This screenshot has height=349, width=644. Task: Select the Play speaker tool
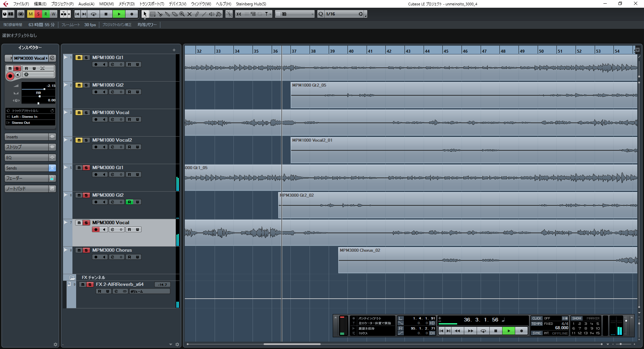tap(212, 14)
